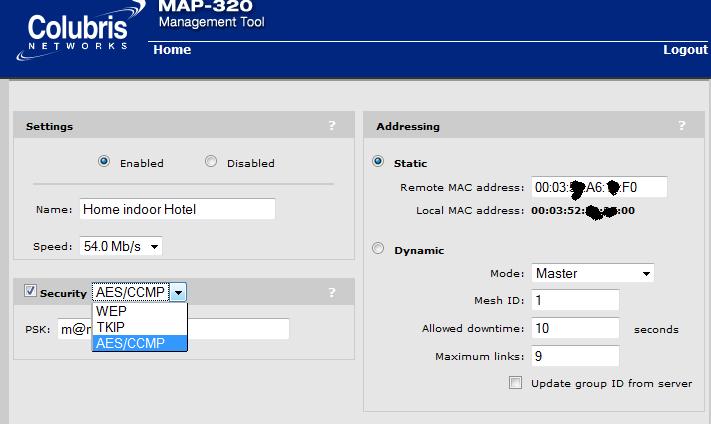
Task: Choose Dynamic addressing option
Action: point(378,248)
